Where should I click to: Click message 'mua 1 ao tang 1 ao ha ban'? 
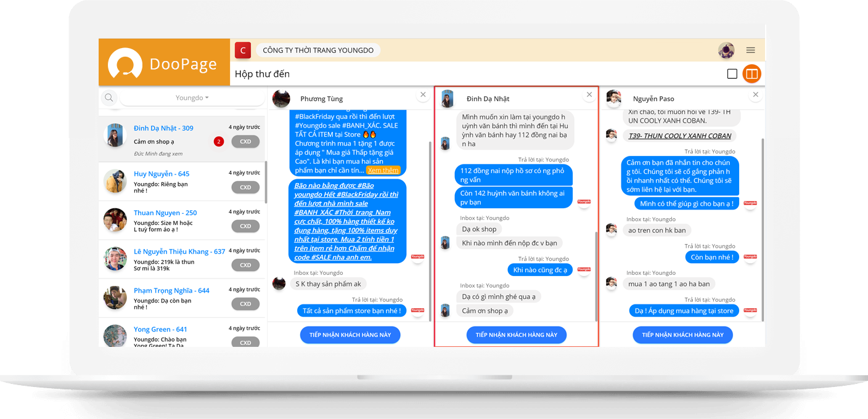pyautogui.click(x=669, y=283)
